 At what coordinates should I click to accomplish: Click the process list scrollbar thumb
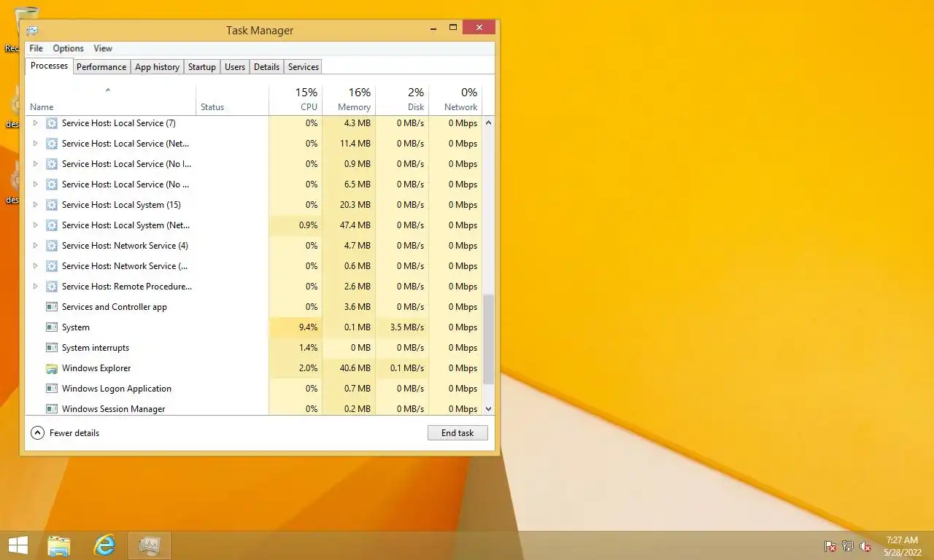488,340
